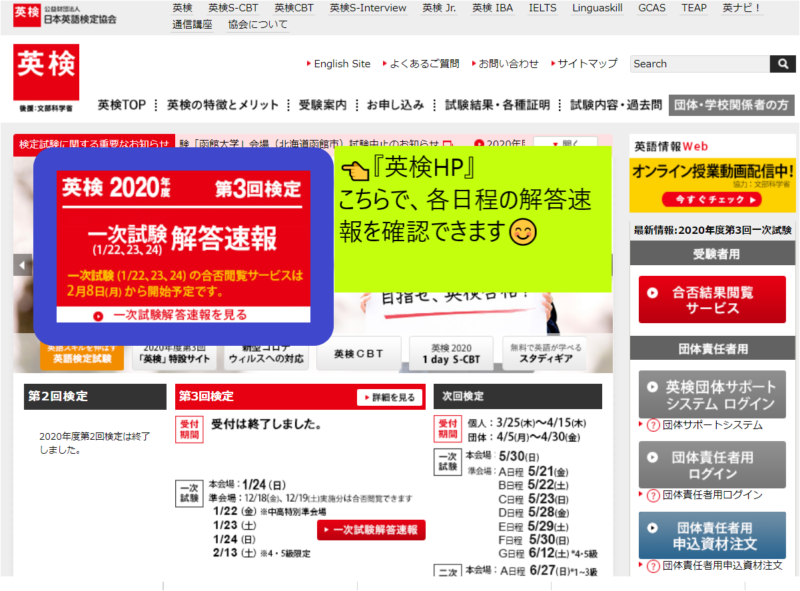This screenshot has width=800, height=591.
Task: Click the search magnifying glass icon
Action: pyautogui.click(x=782, y=64)
